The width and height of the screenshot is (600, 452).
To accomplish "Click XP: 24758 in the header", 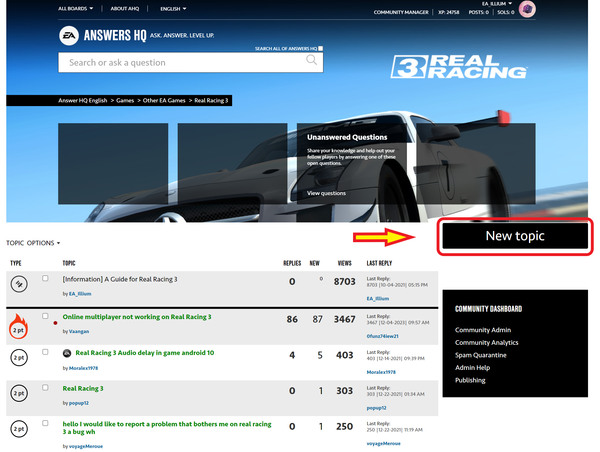I will click(448, 12).
